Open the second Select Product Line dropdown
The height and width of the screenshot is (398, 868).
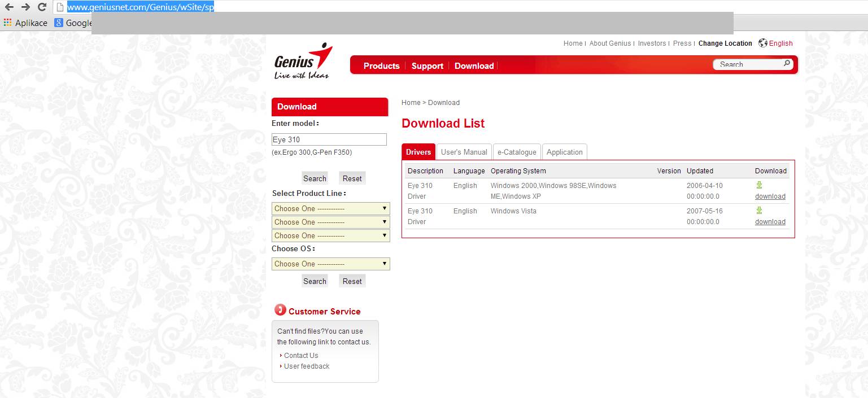pos(331,222)
